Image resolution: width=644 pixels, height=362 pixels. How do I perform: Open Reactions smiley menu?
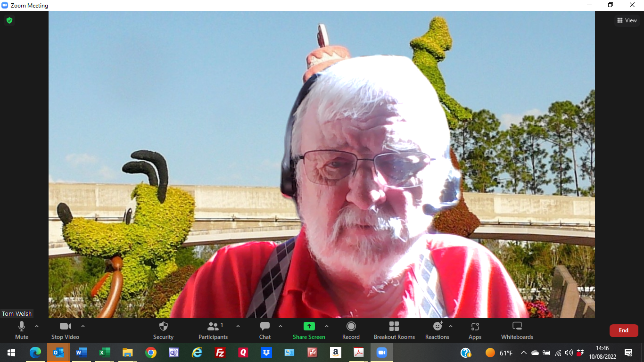(x=438, y=330)
